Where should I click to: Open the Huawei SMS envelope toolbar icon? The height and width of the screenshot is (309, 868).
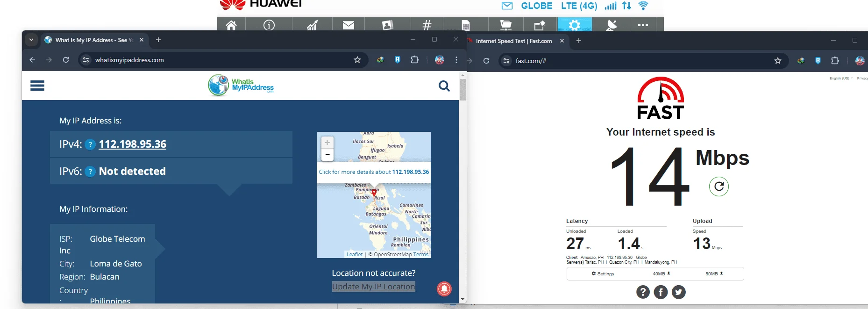pos(349,25)
